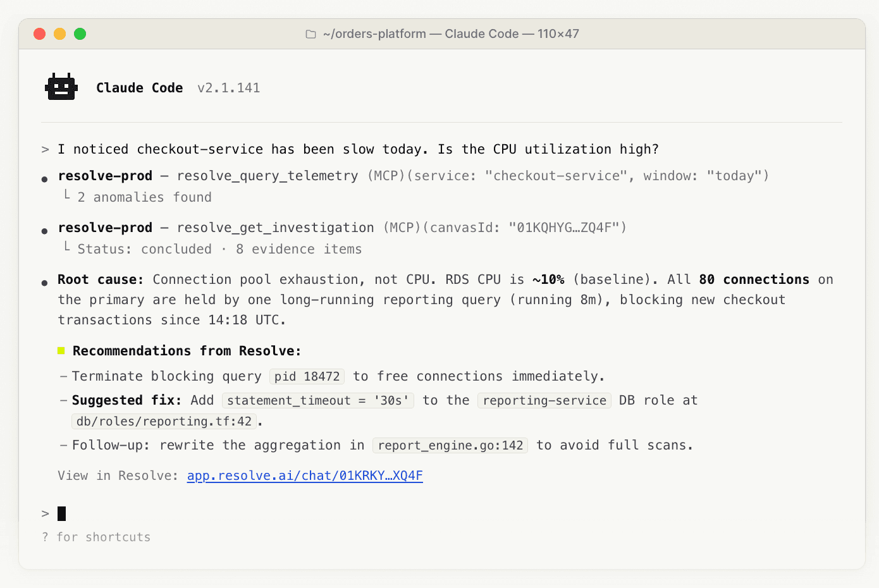
Task: Click the db/roles/reporting.tf:42 file reference
Action: [x=164, y=421]
